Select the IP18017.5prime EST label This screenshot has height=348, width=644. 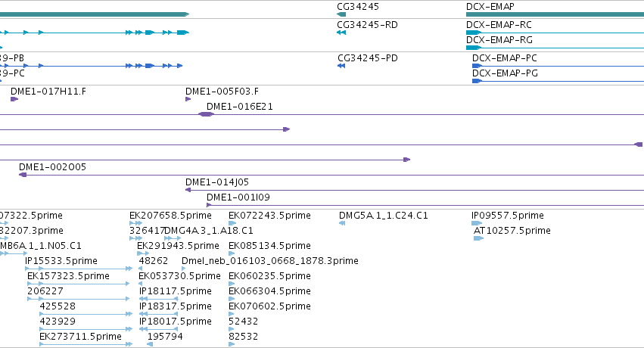pyautogui.click(x=176, y=322)
